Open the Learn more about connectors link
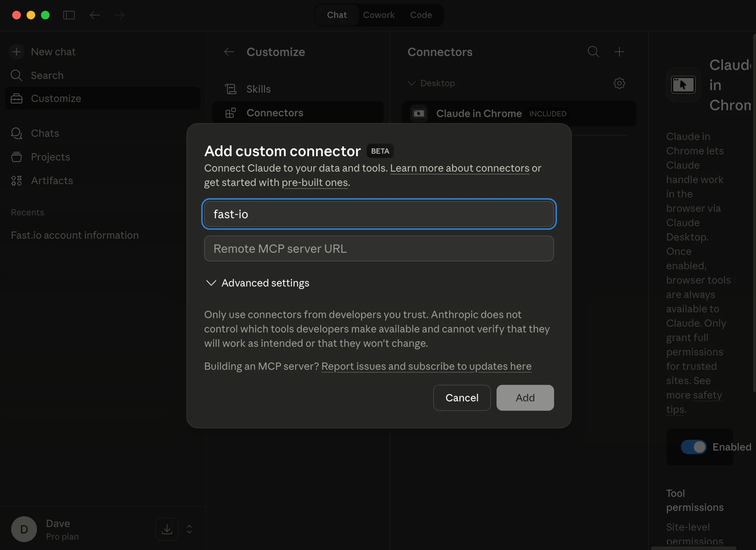The width and height of the screenshot is (756, 550). 460,168
